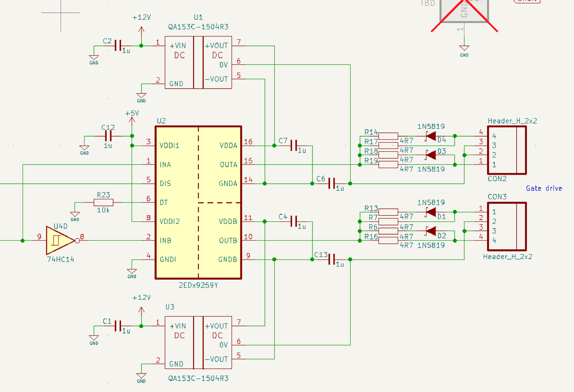Viewport: 574px width, 392px height.
Task: Click the OUTA pin label on U2
Action: pyautogui.click(x=228, y=165)
